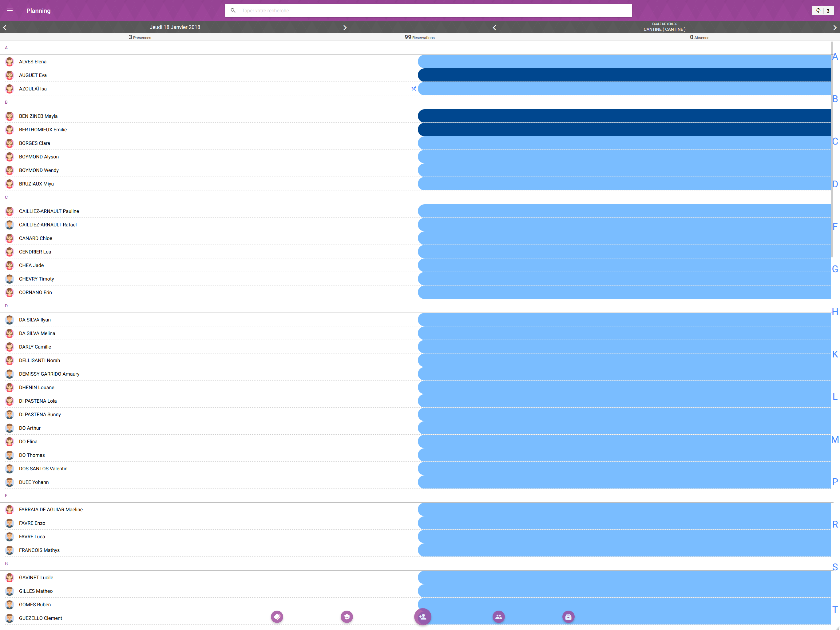Image resolution: width=840 pixels, height=630 pixels.
Task: Click the search magnifier icon
Action: (x=233, y=11)
